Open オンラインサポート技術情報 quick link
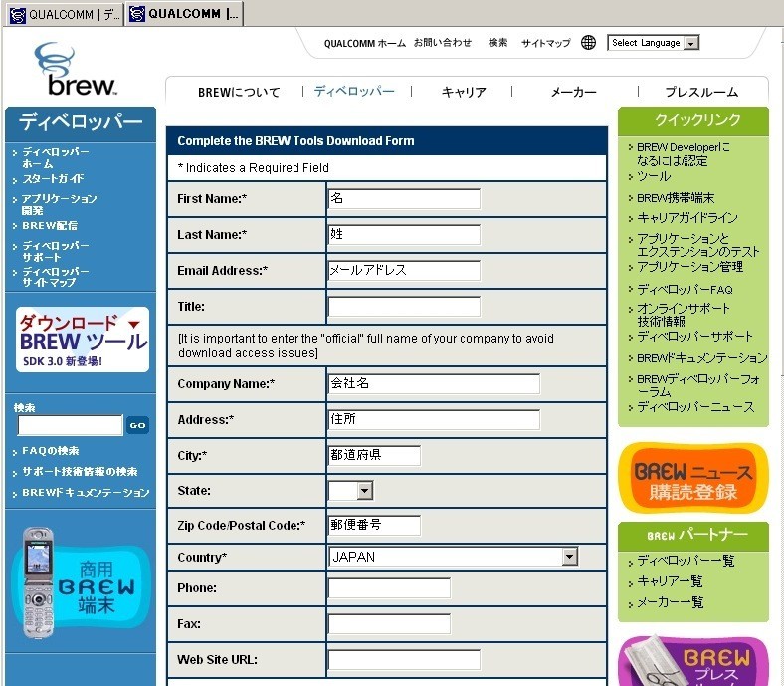The height and width of the screenshot is (686, 784). pyautogui.click(x=683, y=315)
